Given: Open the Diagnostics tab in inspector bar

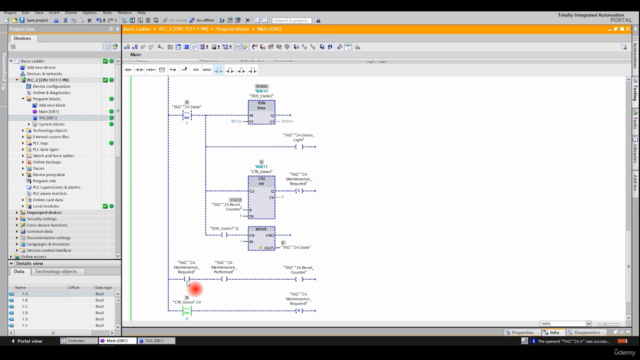Looking at the screenshot, I should point(584,333).
